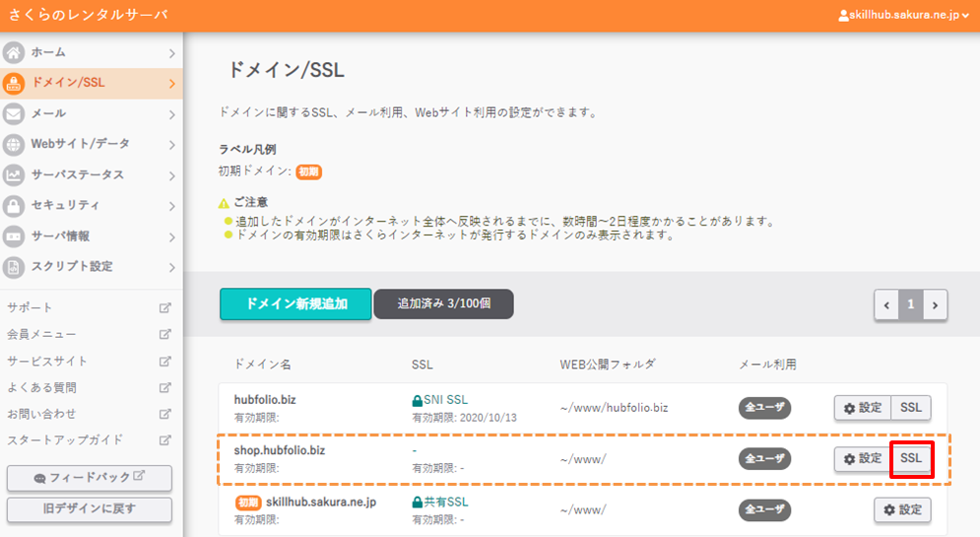Open the Webサイト/データ menu item
The image size is (980, 537).
[92, 145]
